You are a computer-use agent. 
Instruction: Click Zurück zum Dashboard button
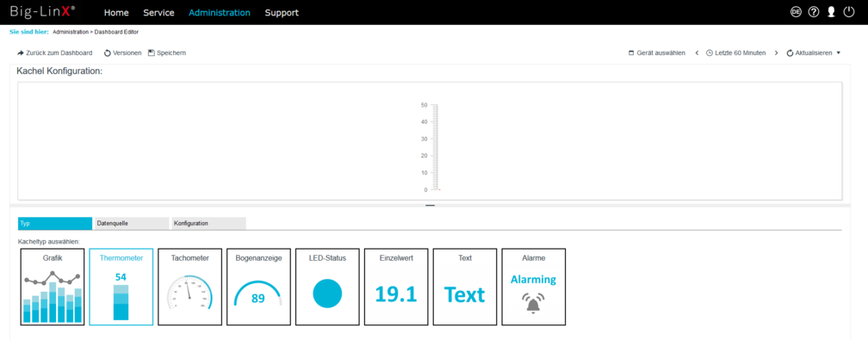[55, 53]
